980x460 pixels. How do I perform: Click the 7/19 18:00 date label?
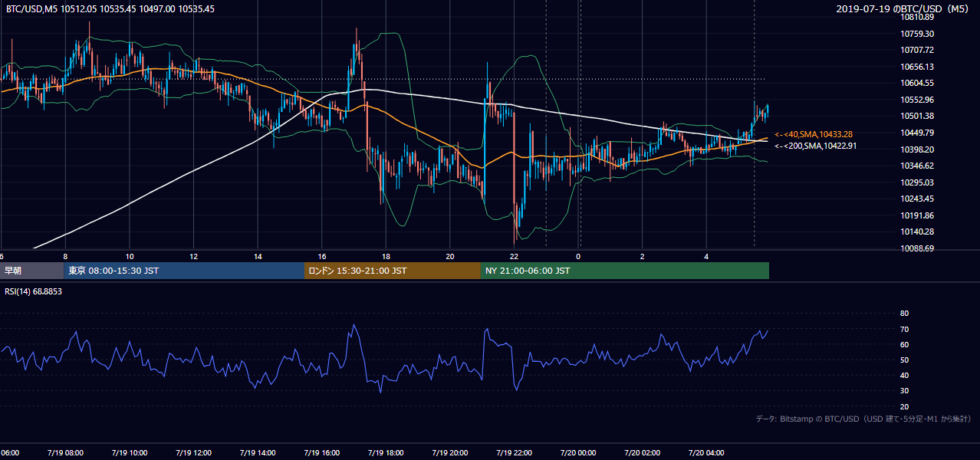386,453
